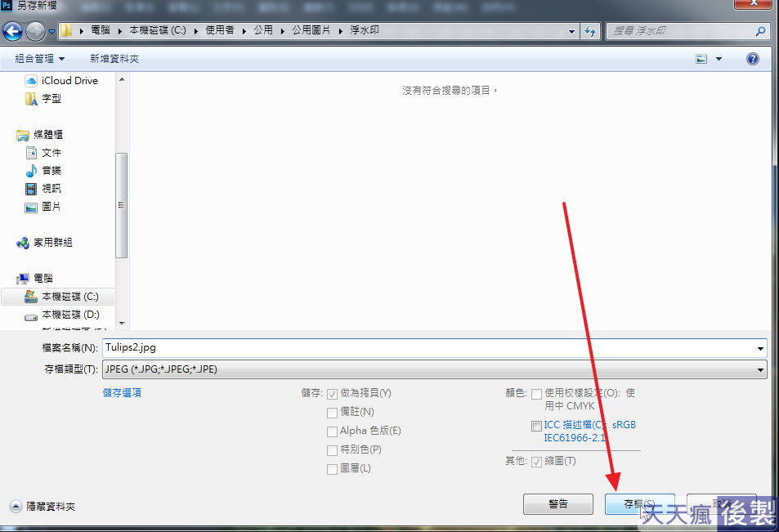This screenshot has height=532, width=779.
Task: Click the Forward navigation arrow
Action: point(35,31)
